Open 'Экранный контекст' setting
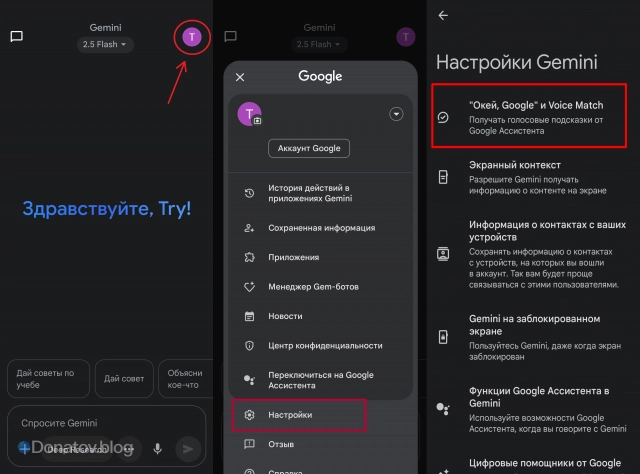 [x=533, y=177]
